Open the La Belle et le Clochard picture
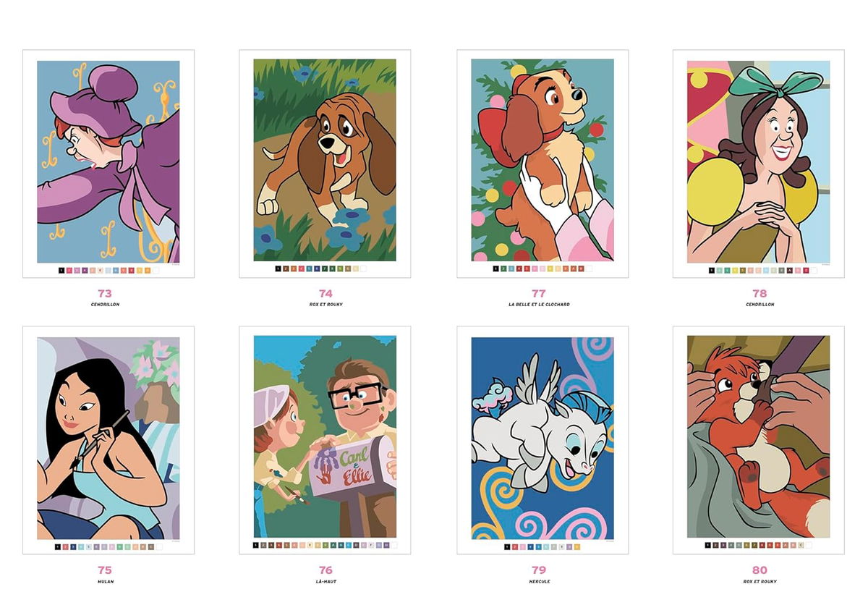This screenshot has height=605, width=868. click(542, 160)
